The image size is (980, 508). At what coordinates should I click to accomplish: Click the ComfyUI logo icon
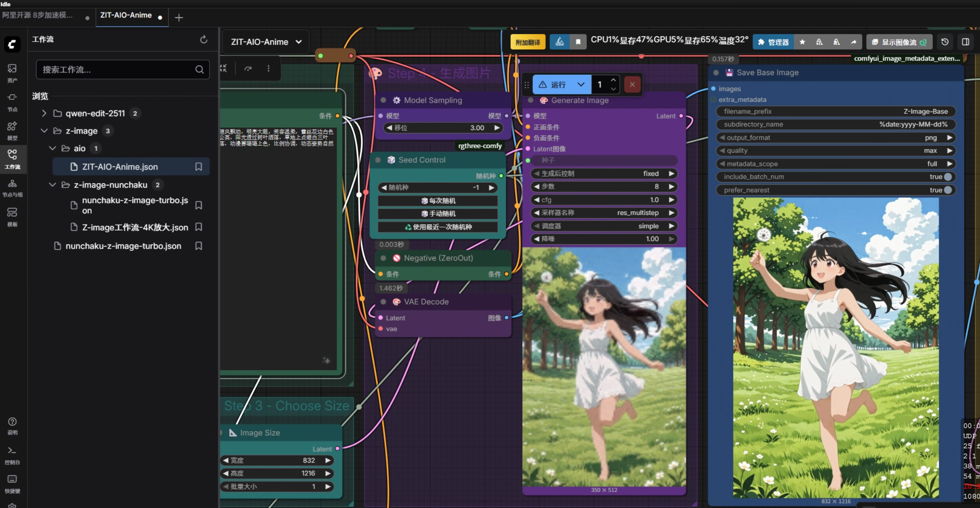pos(12,44)
